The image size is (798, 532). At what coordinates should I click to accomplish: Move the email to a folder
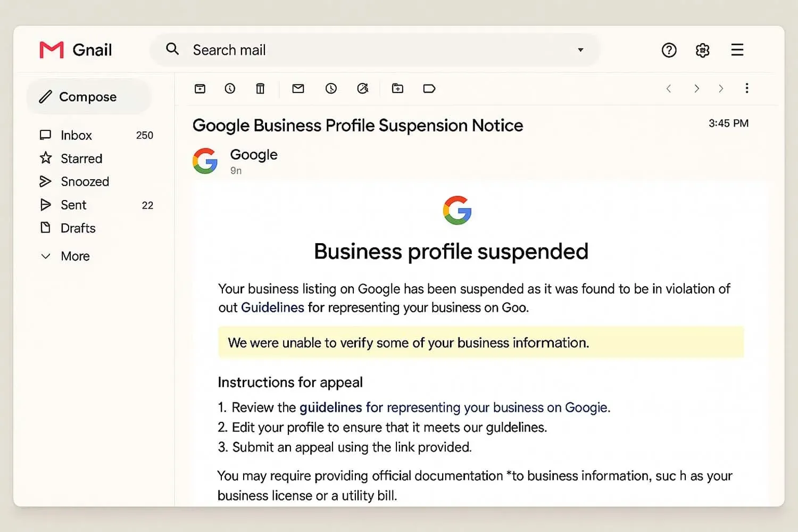point(397,88)
